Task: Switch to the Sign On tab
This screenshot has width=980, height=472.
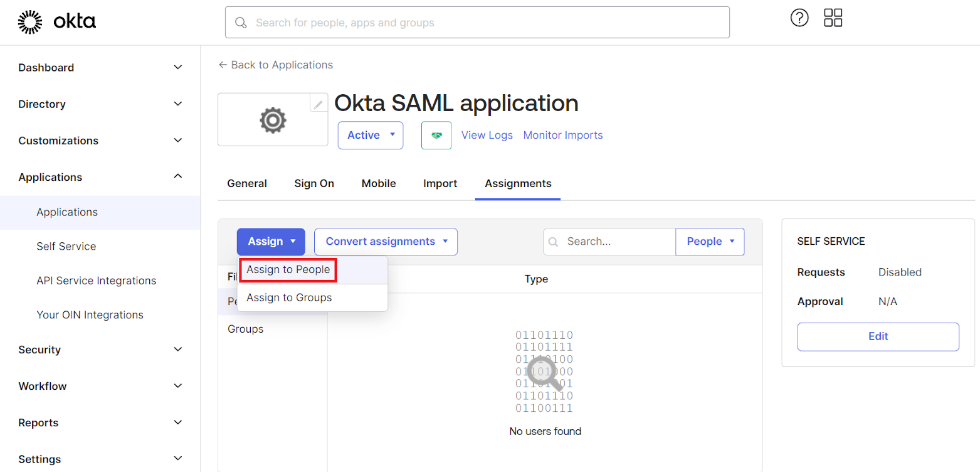Action: click(x=314, y=183)
